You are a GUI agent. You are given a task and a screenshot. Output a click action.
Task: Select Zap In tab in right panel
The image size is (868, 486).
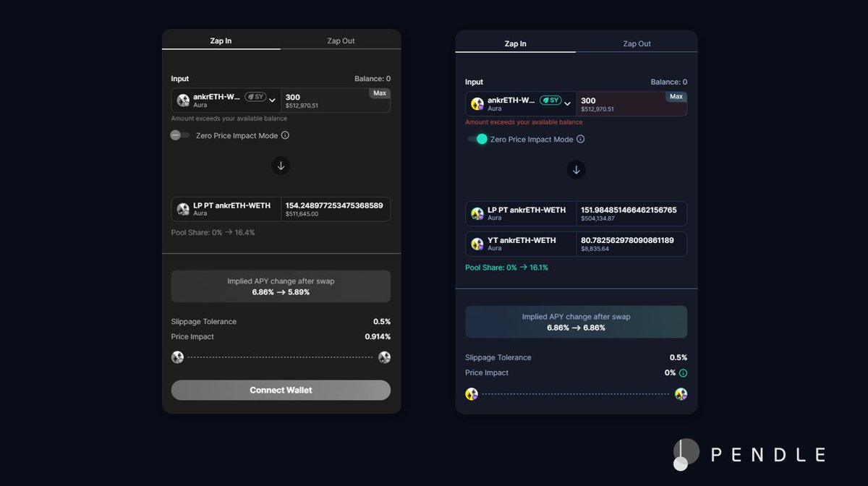tap(515, 43)
